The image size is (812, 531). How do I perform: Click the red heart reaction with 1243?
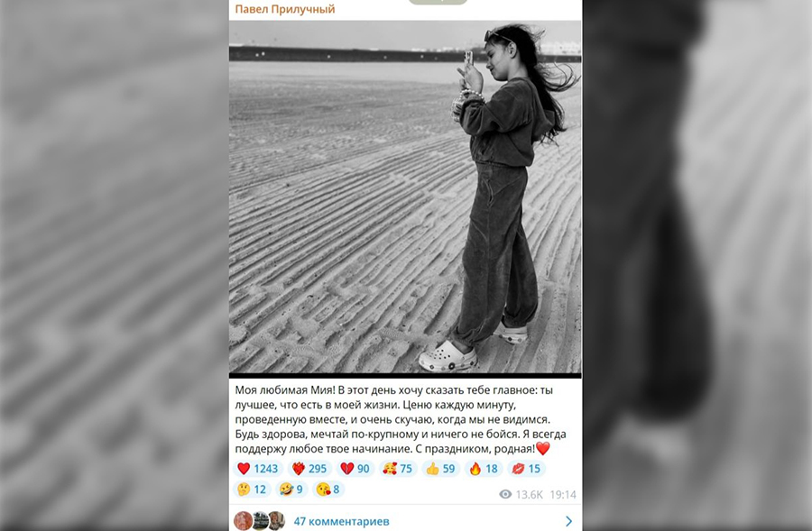pos(258,469)
